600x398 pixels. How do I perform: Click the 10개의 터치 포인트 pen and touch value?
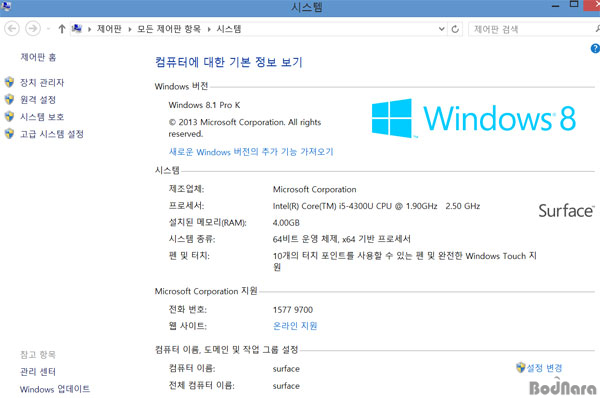click(404, 261)
